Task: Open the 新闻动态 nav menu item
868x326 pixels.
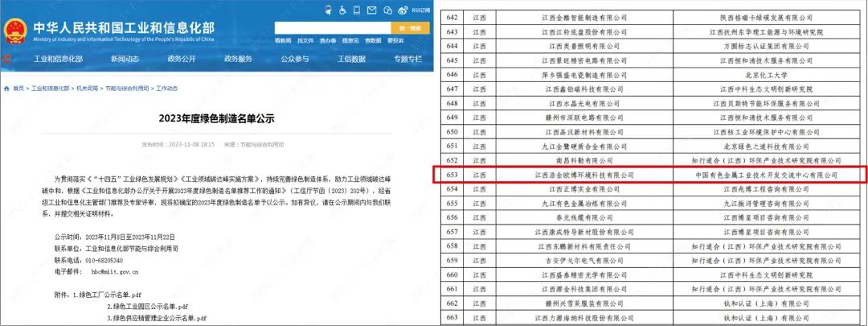Action: coord(125,59)
